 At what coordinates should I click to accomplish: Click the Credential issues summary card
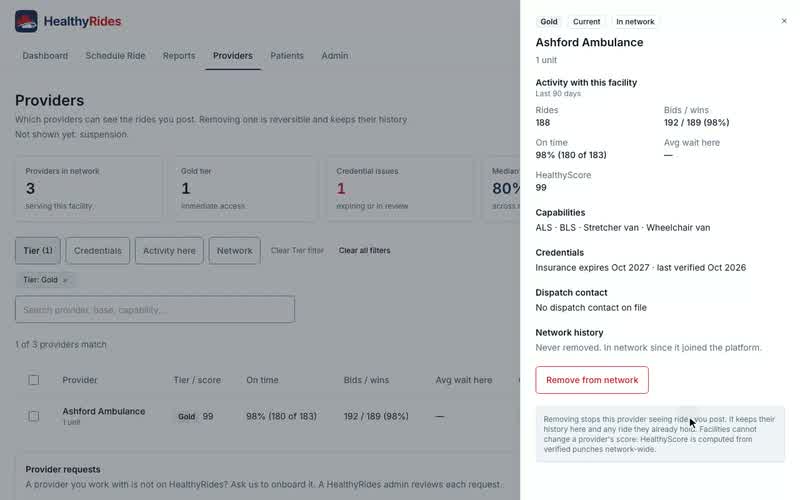point(400,188)
